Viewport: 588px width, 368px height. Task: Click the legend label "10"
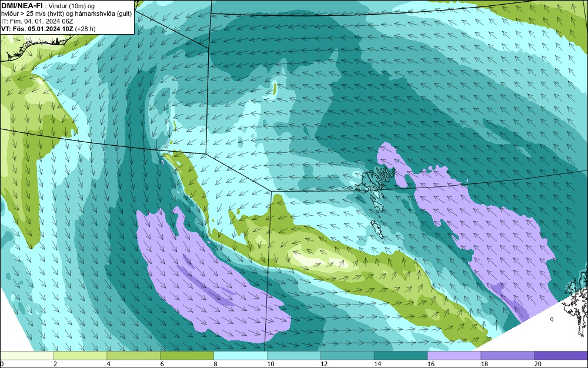[x=270, y=364]
